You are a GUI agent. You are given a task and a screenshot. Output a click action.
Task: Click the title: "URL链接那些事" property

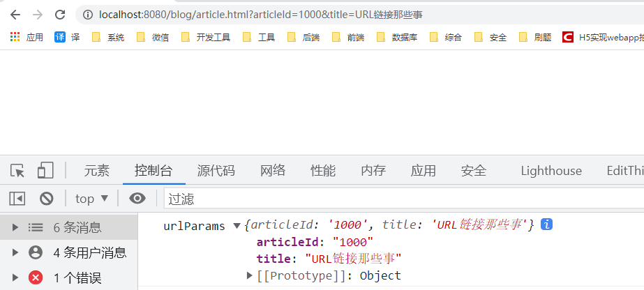point(329,259)
